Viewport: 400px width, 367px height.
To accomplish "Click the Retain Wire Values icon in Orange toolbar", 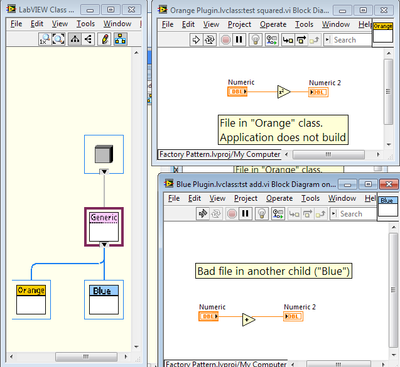I will point(272,40).
